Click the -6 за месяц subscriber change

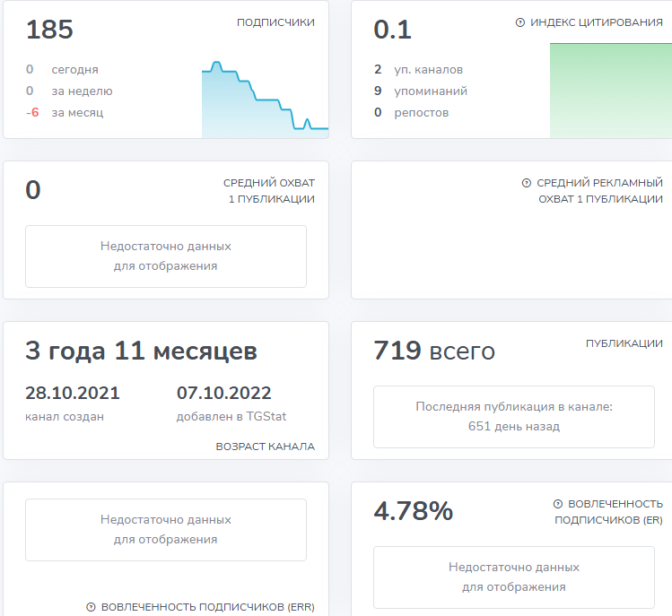pos(65,113)
